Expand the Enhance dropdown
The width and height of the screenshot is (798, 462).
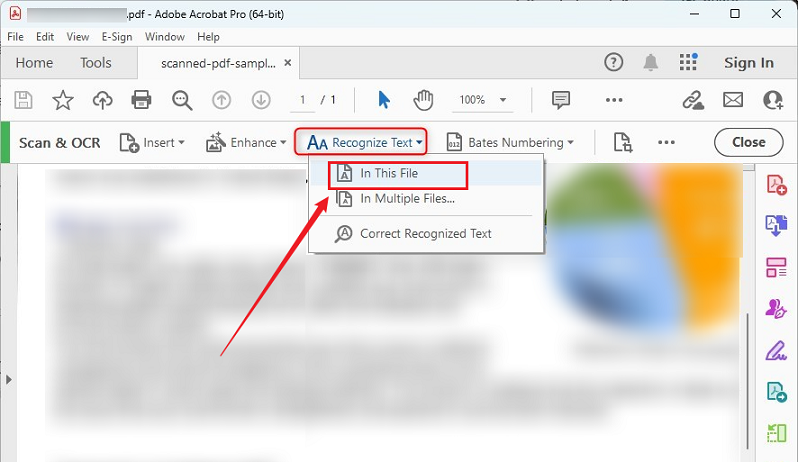(x=246, y=142)
